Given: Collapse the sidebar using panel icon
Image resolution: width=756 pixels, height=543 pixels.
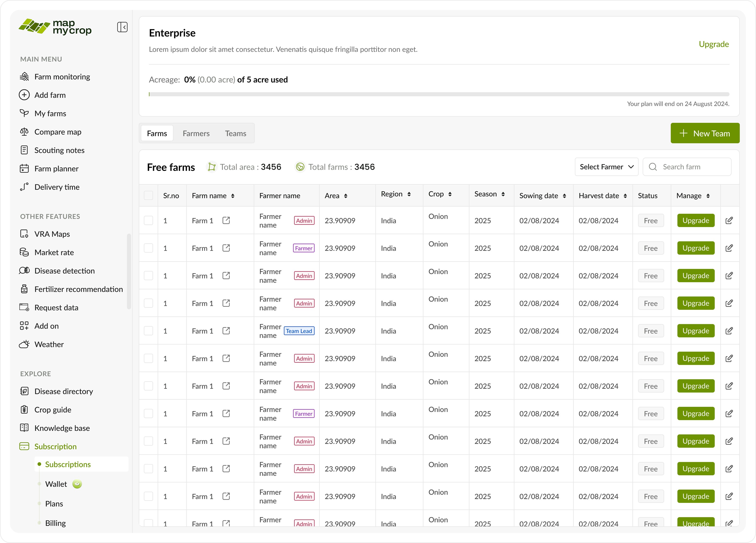Looking at the screenshot, I should point(122,27).
